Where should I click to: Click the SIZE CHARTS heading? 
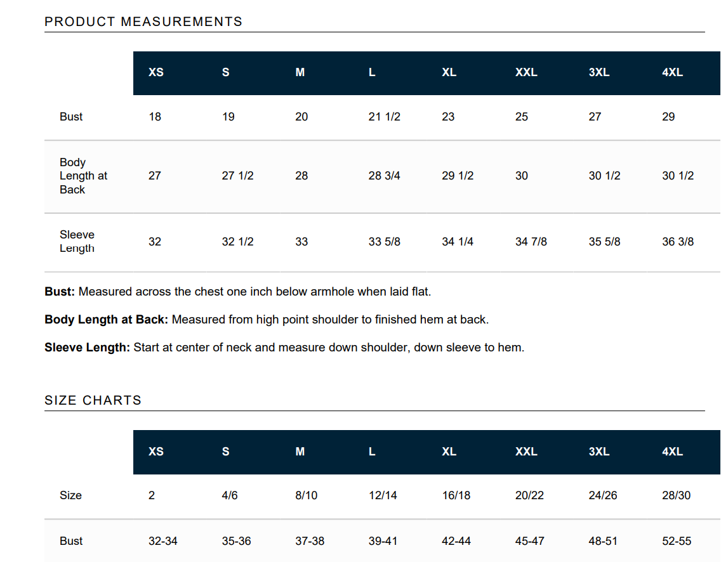click(93, 400)
